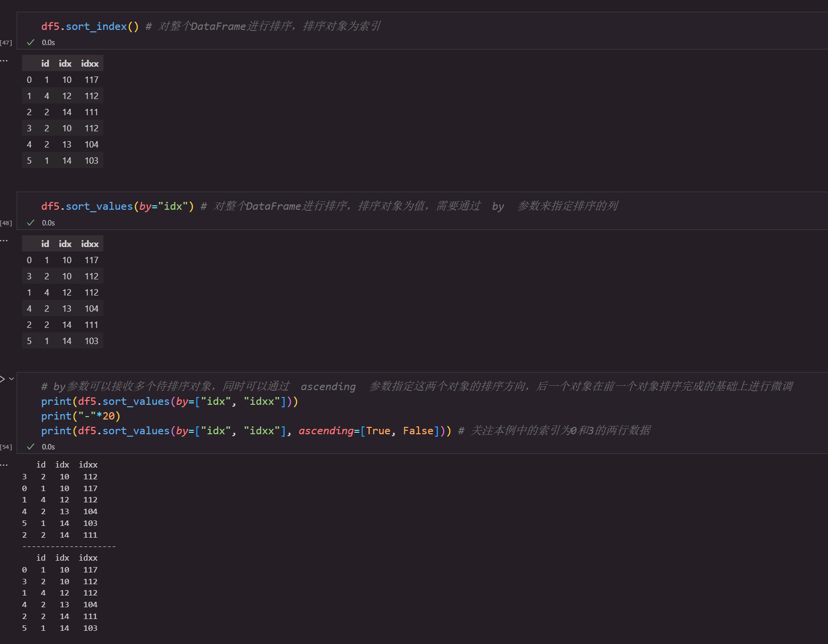Click the 'idxx' header in the sort_values output table
The width and height of the screenshot is (828, 644).
pyautogui.click(x=90, y=244)
